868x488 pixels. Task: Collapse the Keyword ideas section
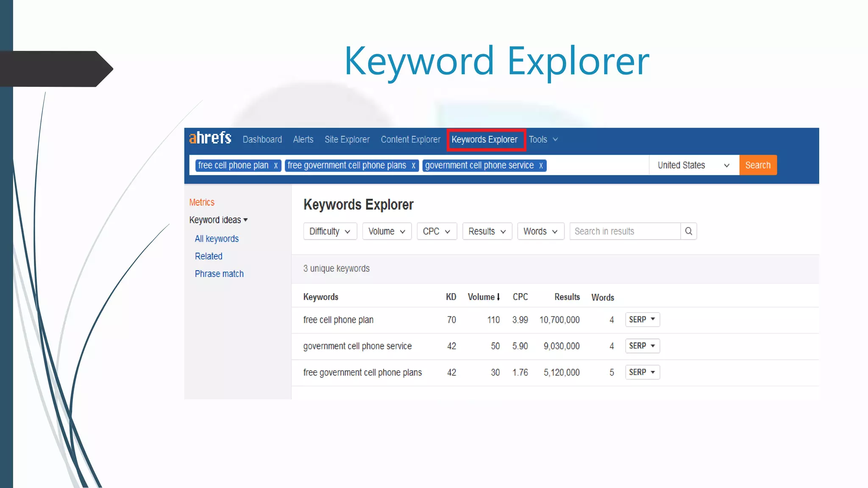tap(218, 220)
